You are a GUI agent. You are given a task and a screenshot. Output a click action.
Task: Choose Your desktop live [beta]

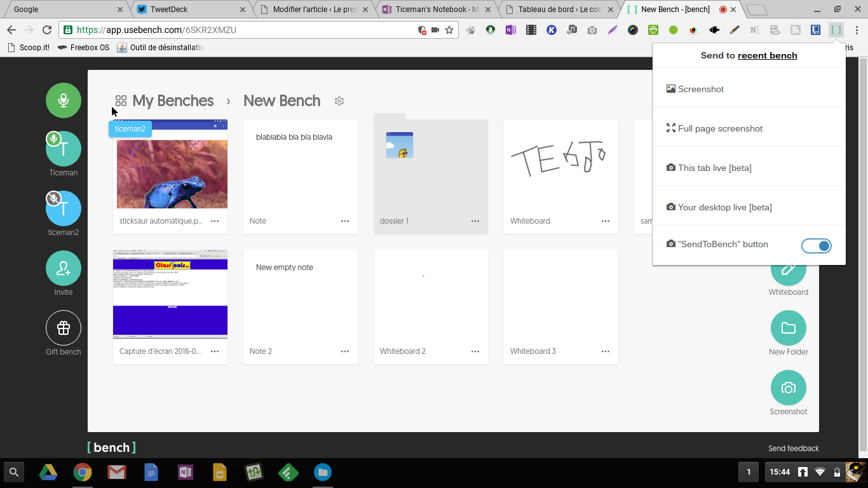click(749, 207)
